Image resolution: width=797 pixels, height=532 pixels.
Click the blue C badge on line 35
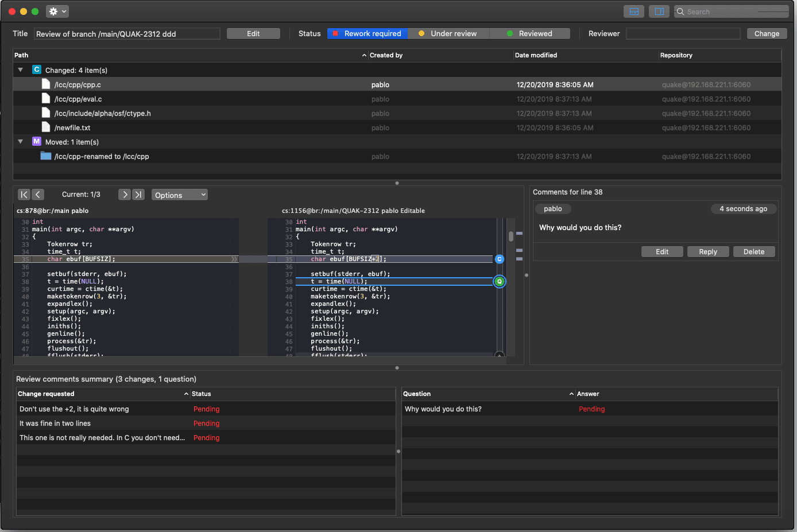tap(499, 259)
